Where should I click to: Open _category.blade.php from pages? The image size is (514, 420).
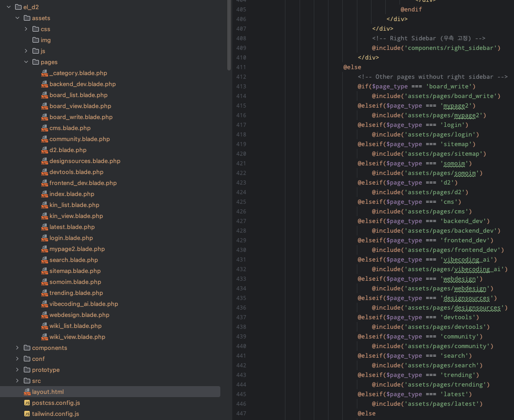pyautogui.click(x=78, y=73)
